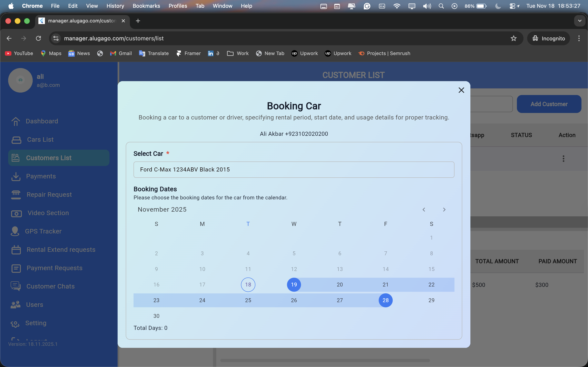This screenshot has width=588, height=367.
Task: Click the Cars List car icon
Action: pyautogui.click(x=16, y=140)
